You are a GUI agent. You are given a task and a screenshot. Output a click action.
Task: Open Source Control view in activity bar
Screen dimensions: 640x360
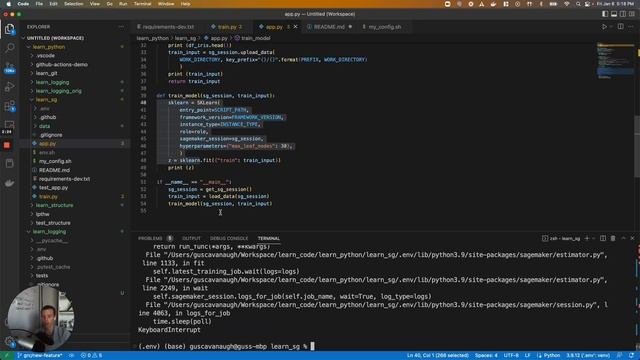pyautogui.click(x=9, y=67)
